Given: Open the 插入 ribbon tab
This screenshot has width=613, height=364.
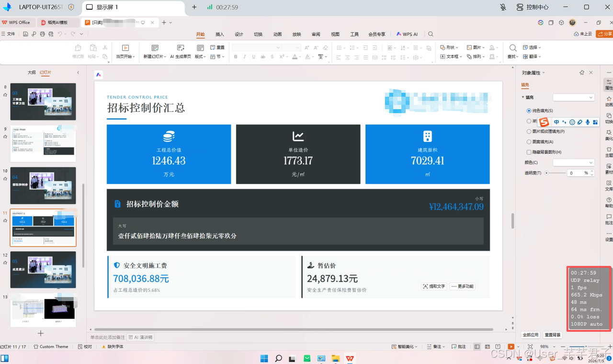Looking at the screenshot, I should 220,34.
